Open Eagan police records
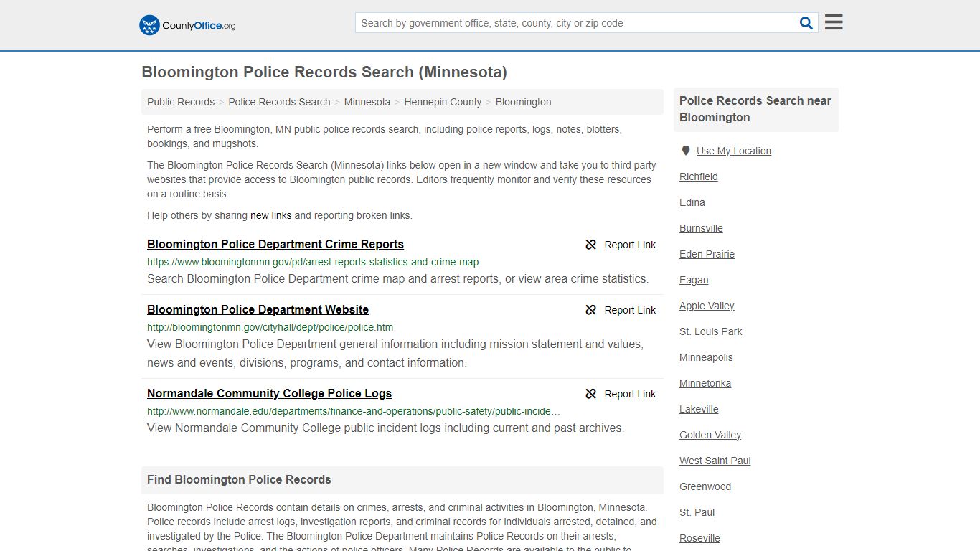The height and width of the screenshot is (551, 980). pos(694,280)
